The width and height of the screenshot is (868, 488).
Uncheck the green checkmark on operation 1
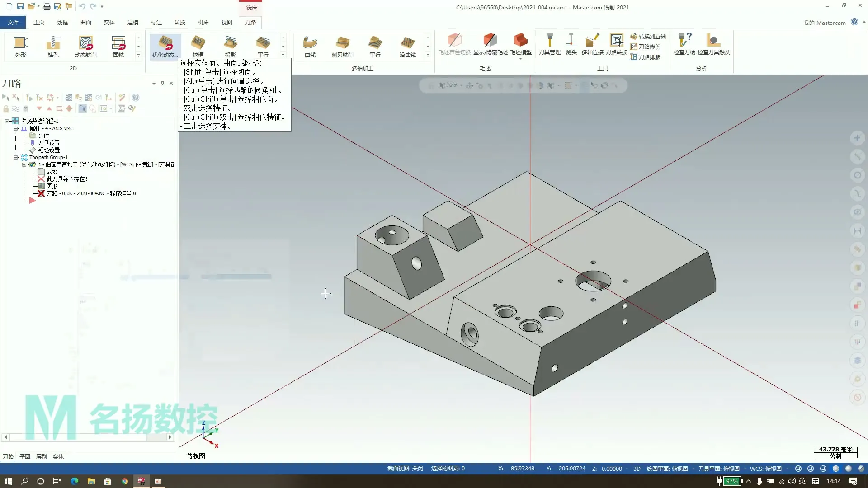tap(33, 164)
